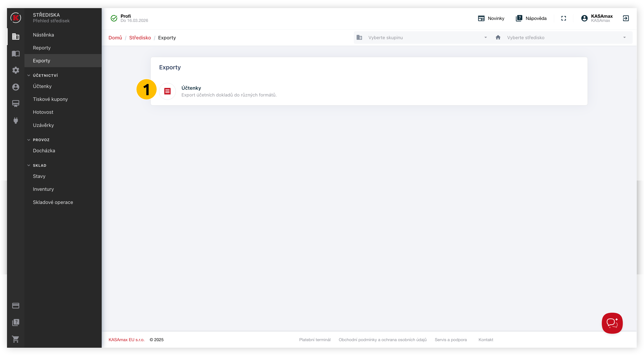Screen dimensions: 644x358
Task: Open the Účtenky export entry
Action: pyautogui.click(x=369, y=91)
